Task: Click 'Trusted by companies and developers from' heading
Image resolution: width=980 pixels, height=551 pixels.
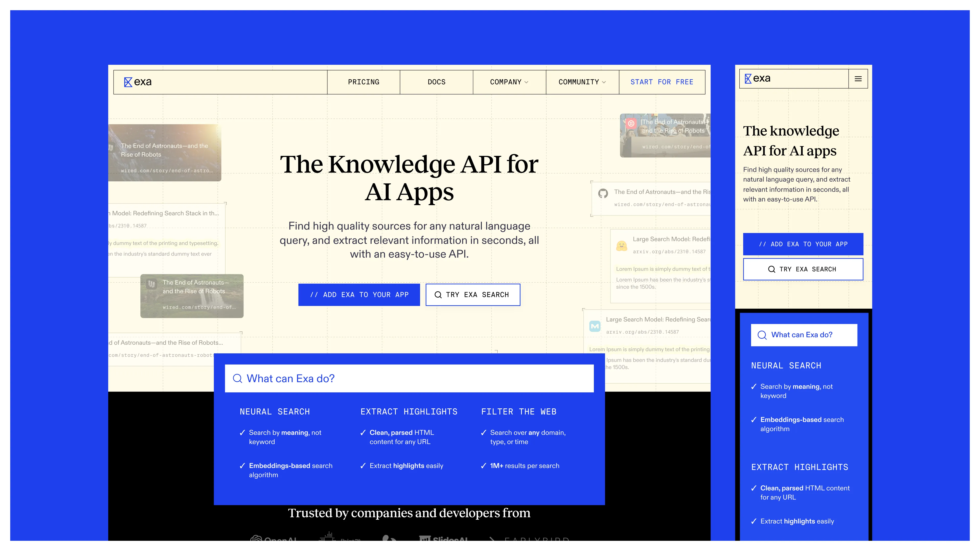Action: tap(409, 513)
